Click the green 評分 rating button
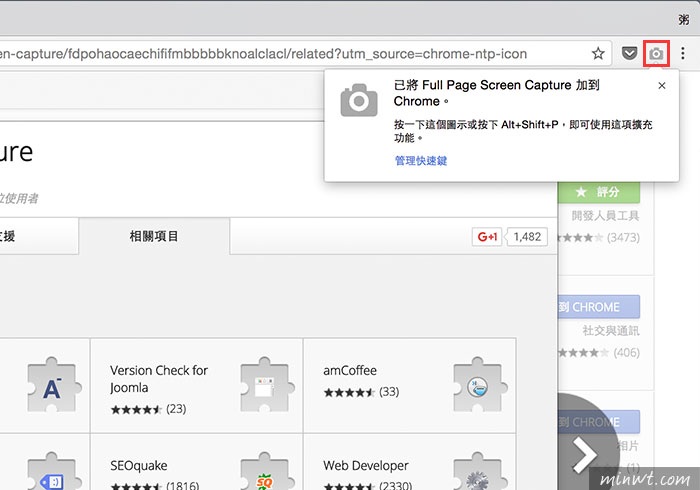The height and width of the screenshot is (490, 700). [x=599, y=192]
